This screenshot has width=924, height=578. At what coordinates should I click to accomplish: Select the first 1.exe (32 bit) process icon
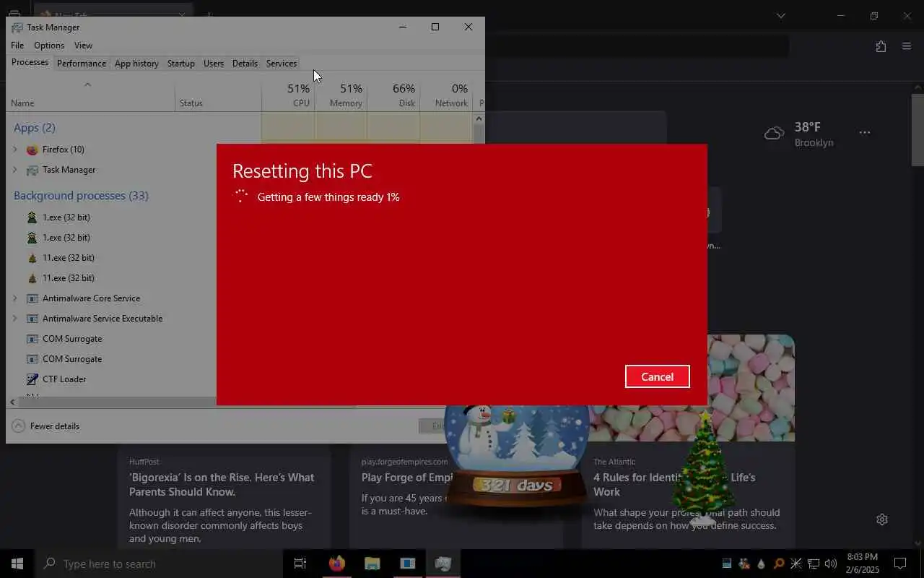click(x=32, y=217)
